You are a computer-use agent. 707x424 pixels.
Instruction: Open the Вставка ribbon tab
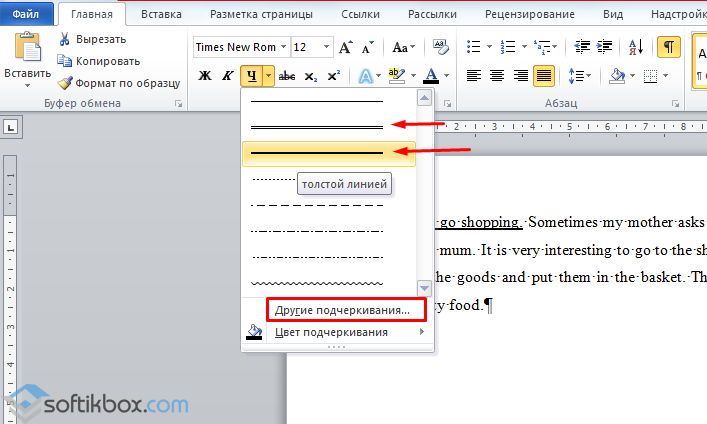pos(161,15)
